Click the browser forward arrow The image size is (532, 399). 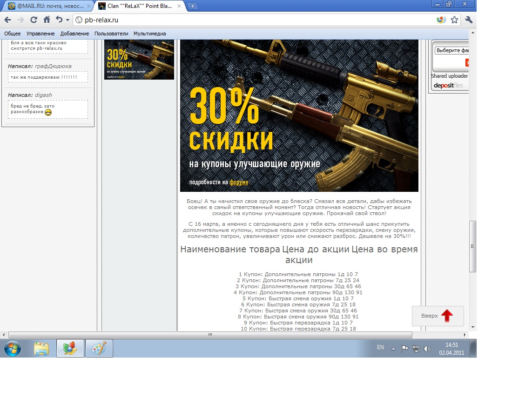pyautogui.click(x=20, y=20)
